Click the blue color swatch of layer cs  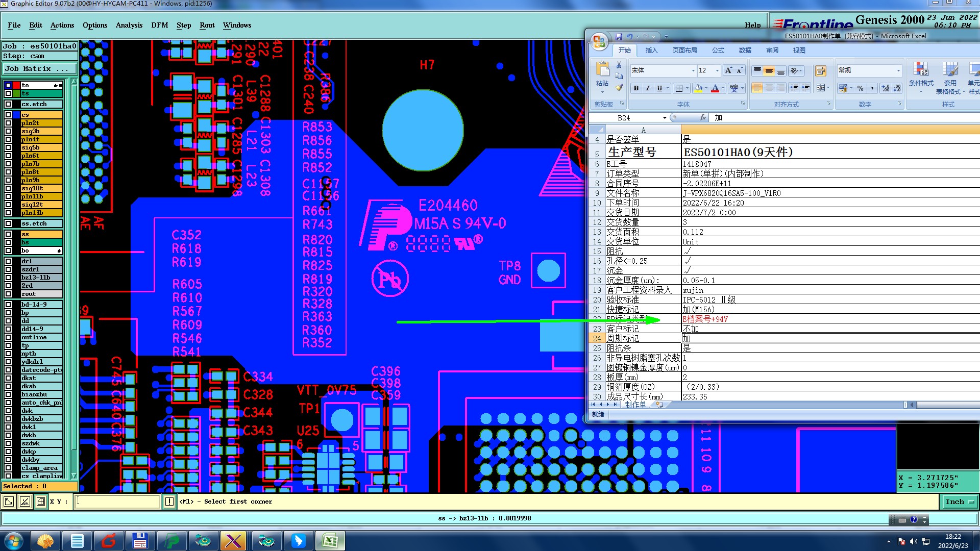(x=16, y=115)
